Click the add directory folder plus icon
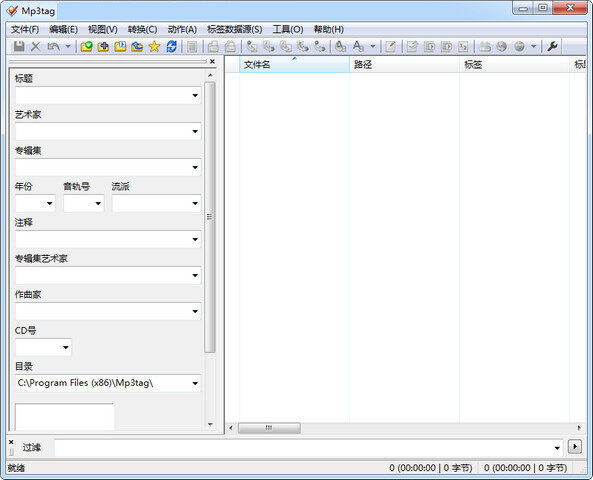593x480 pixels. [x=103, y=47]
